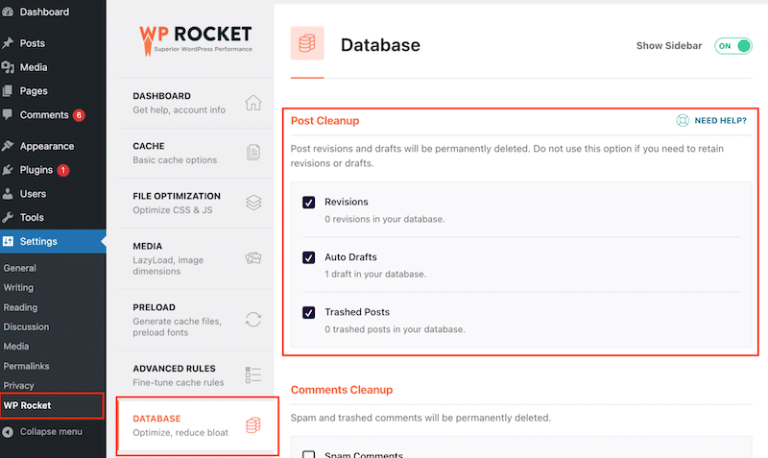Viewport: 768px width, 458px height.
Task: Uncheck the Revisions checkbox
Action: 309,202
